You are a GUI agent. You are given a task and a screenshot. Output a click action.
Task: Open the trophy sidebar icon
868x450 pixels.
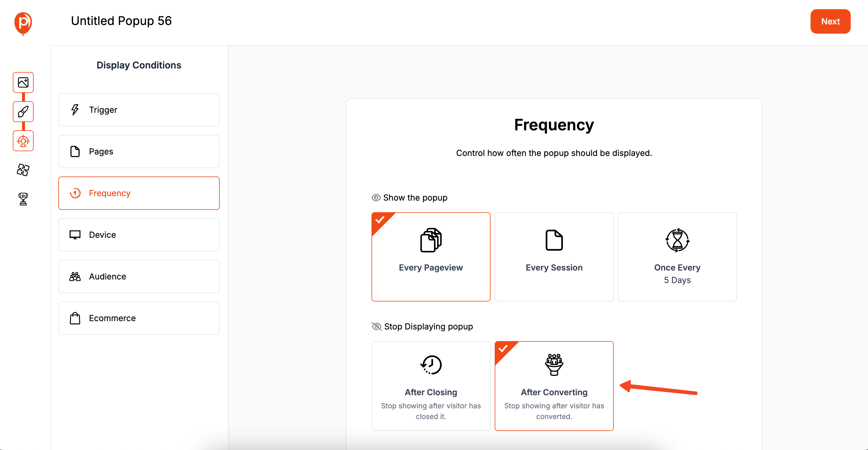[23, 199]
